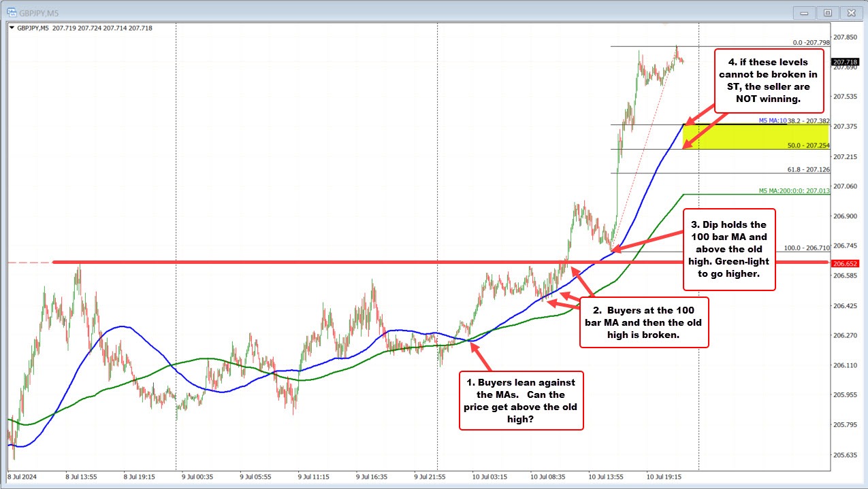Image resolution: width=868 pixels, height=489 pixels.
Task: Click the chart symbol icon in the title bar
Action: click(11, 12)
